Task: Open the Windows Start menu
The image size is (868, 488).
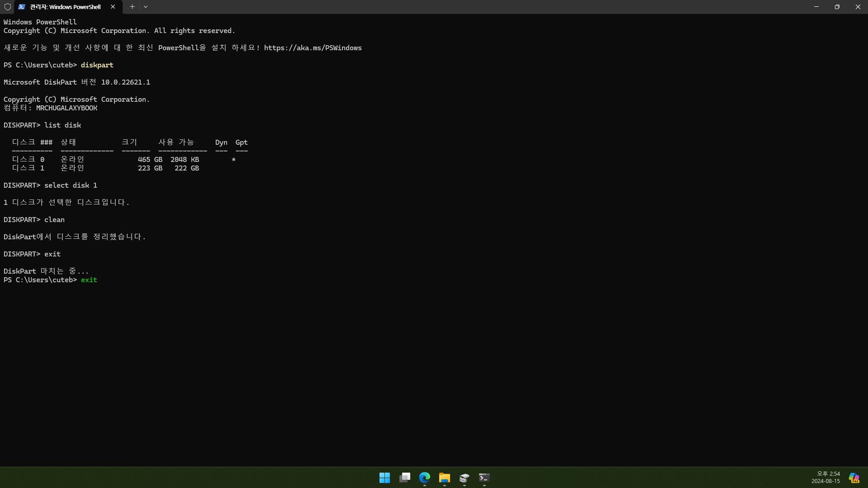Action: pyautogui.click(x=384, y=478)
